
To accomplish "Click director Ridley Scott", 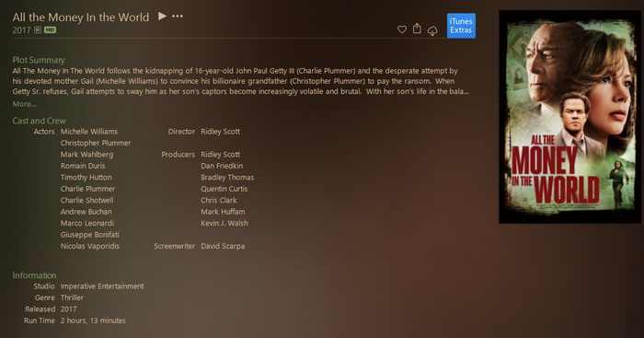I will (220, 132).
